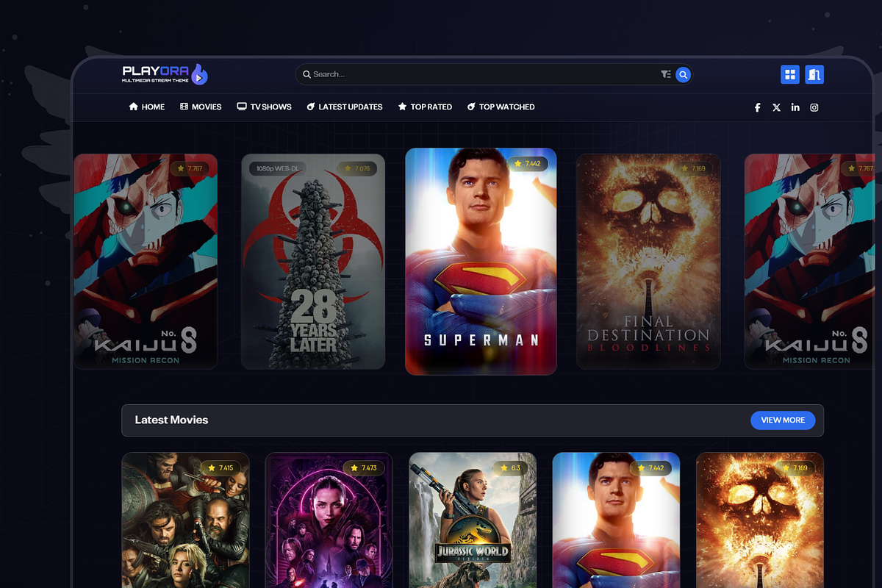The width and height of the screenshot is (882, 588).
Task: Open the Instagram social icon
Action: 814,107
